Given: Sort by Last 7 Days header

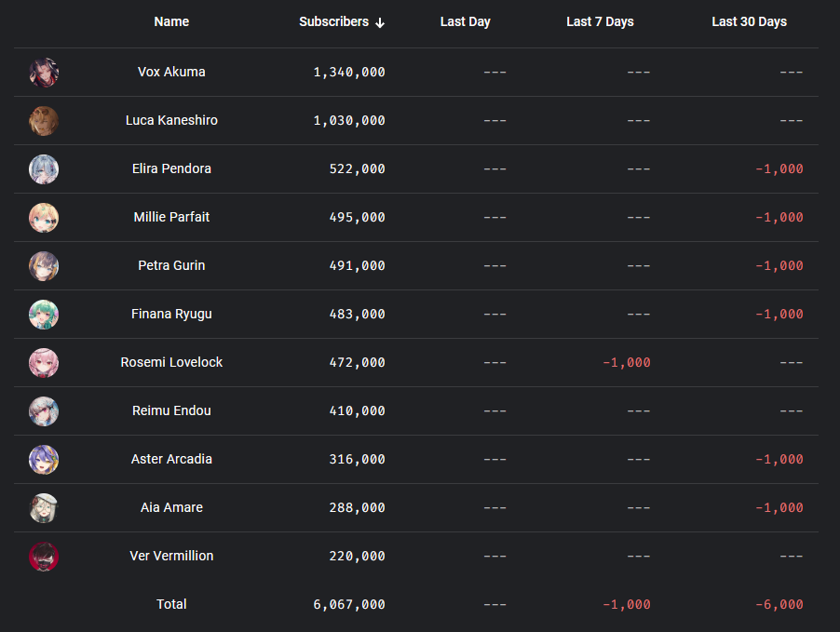Looking at the screenshot, I should (x=600, y=21).
